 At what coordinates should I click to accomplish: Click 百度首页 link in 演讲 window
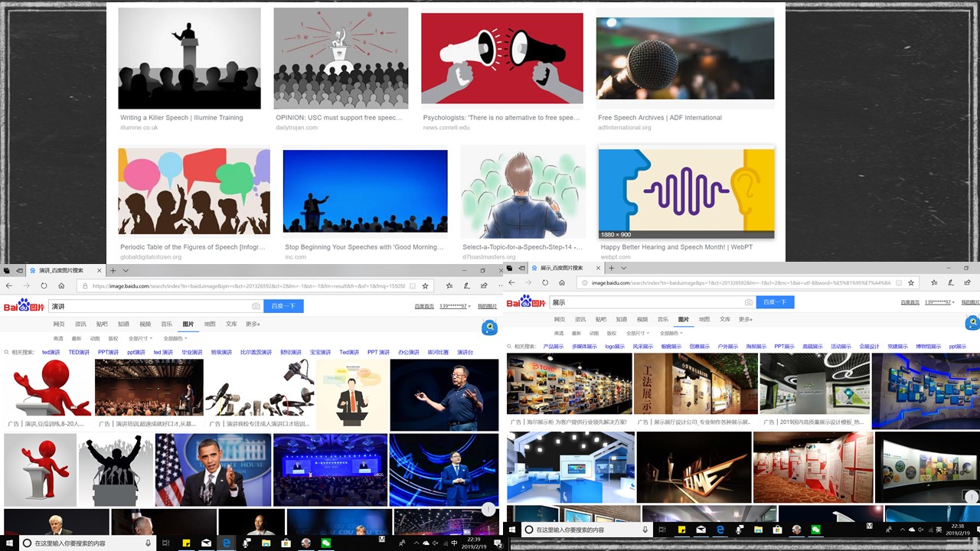coord(424,306)
